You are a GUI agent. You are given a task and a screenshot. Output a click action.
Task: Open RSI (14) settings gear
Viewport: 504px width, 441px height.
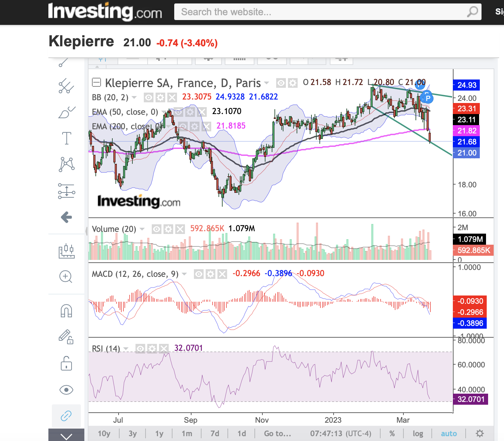coord(152,348)
